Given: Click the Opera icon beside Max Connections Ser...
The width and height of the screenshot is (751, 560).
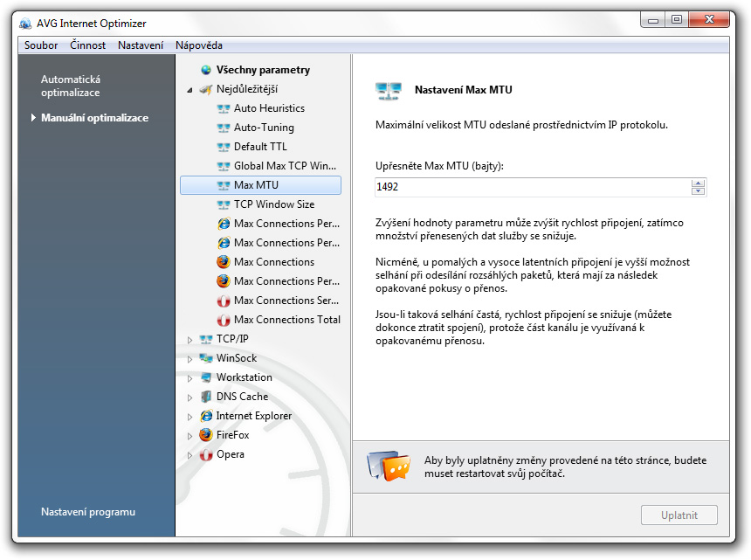Looking at the screenshot, I should click(x=224, y=301).
